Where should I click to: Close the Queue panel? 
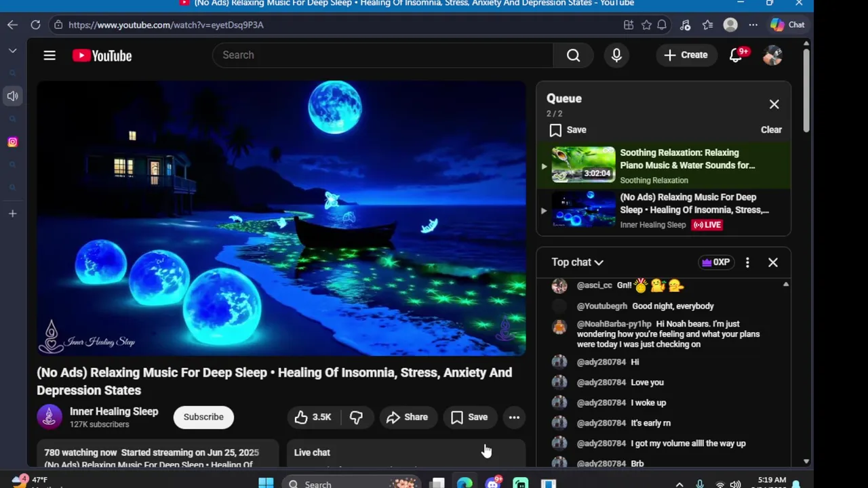(x=774, y=104)
